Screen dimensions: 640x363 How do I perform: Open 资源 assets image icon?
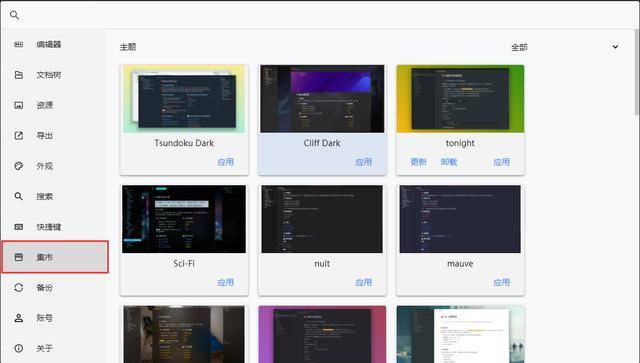pyautogui.click(x=19, y=105)
